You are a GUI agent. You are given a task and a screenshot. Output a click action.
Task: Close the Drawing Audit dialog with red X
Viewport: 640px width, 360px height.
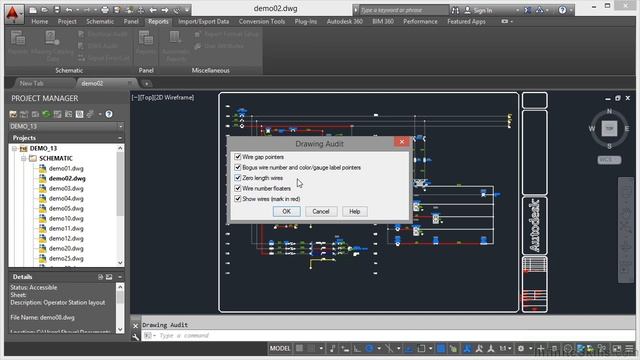pyautogui.click(x=402, y=142)
